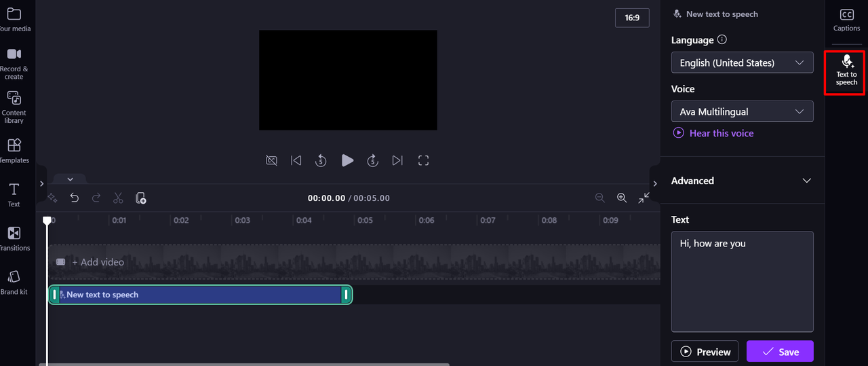Fit timeline to screen icon

point(644,198)
